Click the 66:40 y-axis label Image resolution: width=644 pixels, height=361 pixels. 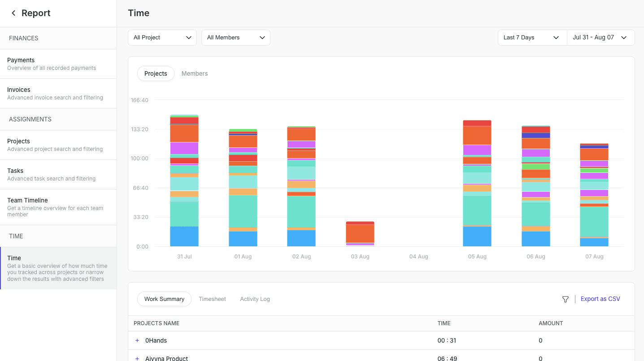[x=141, y=188]
